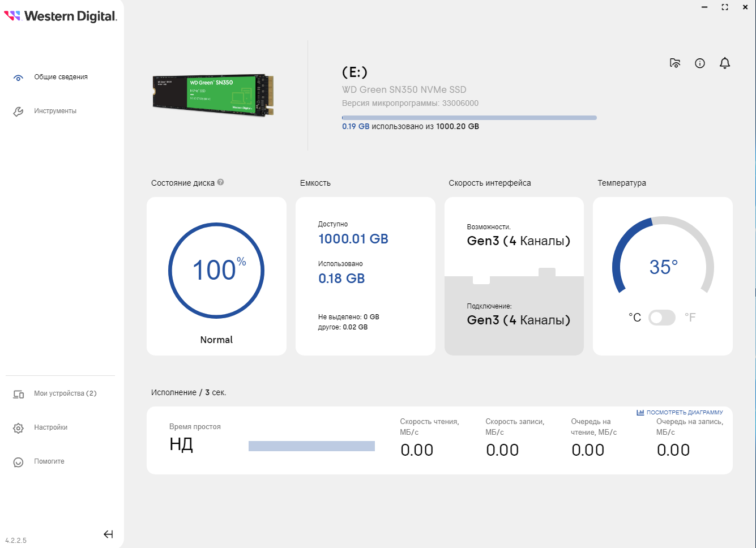Click the НД idle time value
The width and height of the screenshot is (756, 548).
pos(181,444)
